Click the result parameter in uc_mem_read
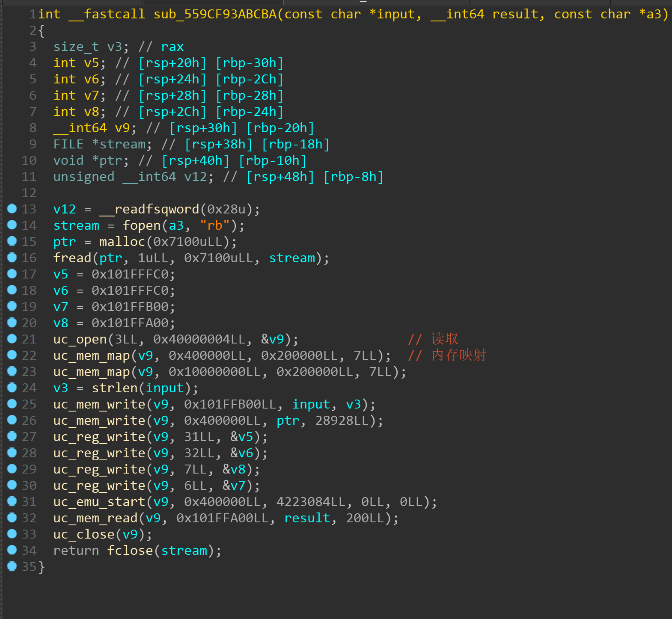This screenshot has height=619, width=672. point(307,518)
